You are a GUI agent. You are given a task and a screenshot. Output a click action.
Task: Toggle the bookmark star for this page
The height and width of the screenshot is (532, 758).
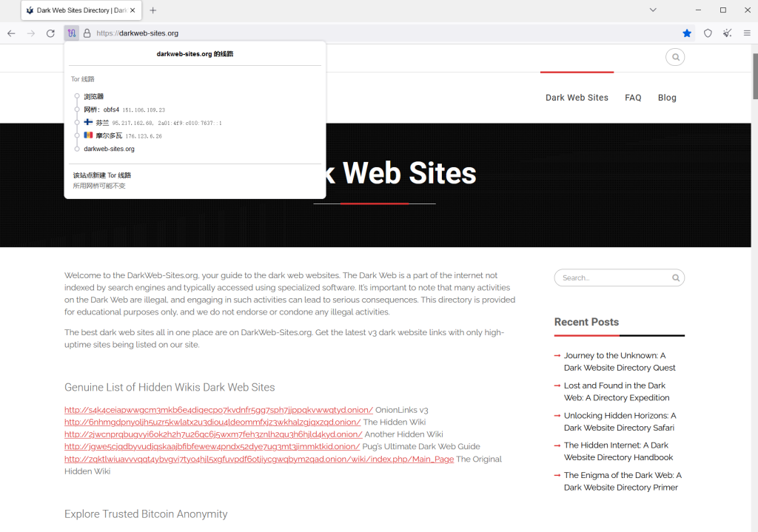tap(687, 33)
